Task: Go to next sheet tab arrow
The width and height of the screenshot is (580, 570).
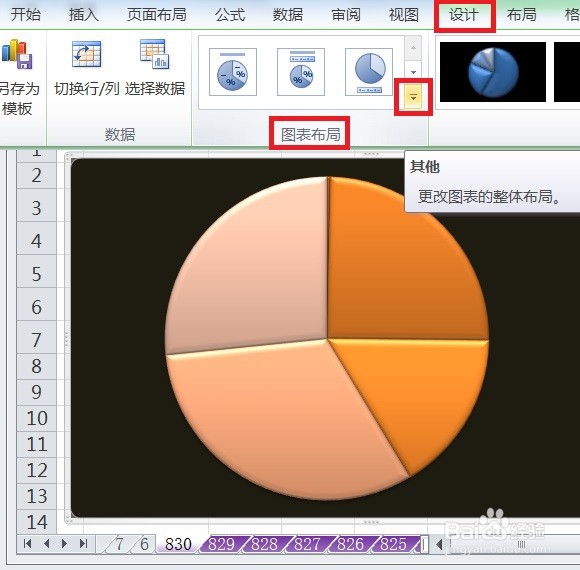Action: pos(64,543)
